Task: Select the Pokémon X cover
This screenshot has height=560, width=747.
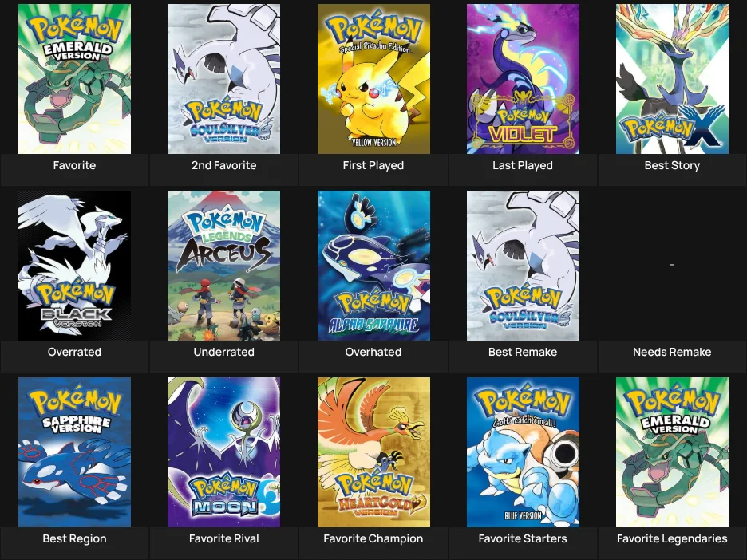Action: (672, 79)
